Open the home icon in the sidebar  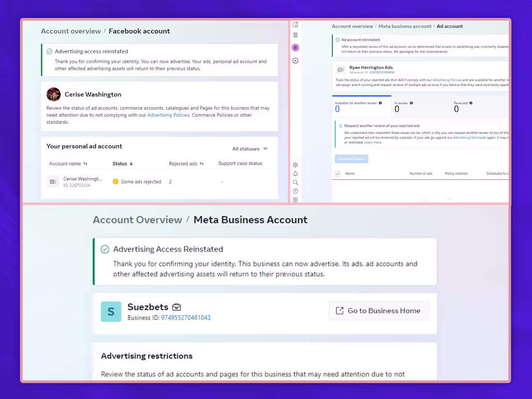click(296, 25)
